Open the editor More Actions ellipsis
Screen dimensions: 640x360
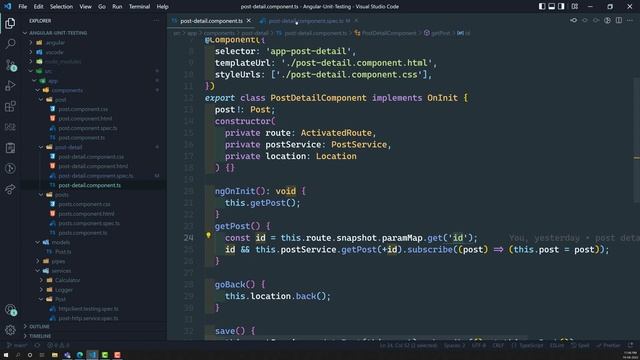(x=630, y=20)
